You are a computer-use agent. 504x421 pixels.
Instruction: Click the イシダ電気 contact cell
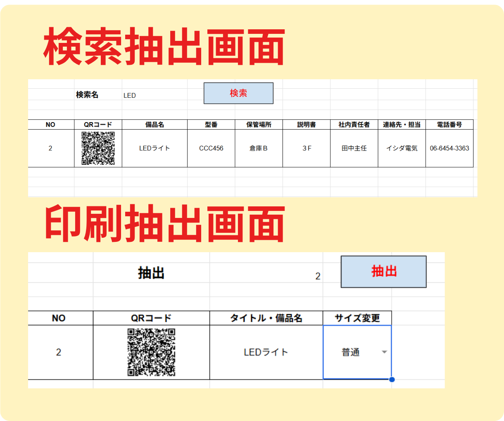click(402, 148)
